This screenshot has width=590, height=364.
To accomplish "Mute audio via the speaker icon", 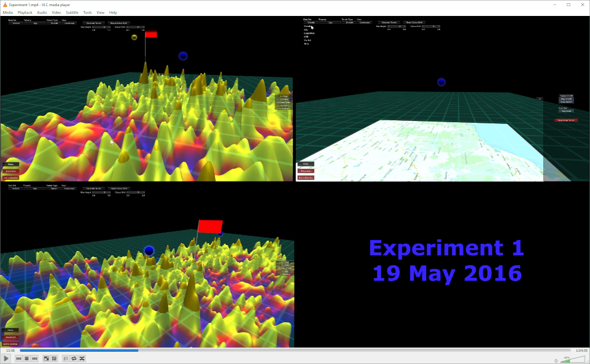I will pyautogui.click(x=556, y=360).
